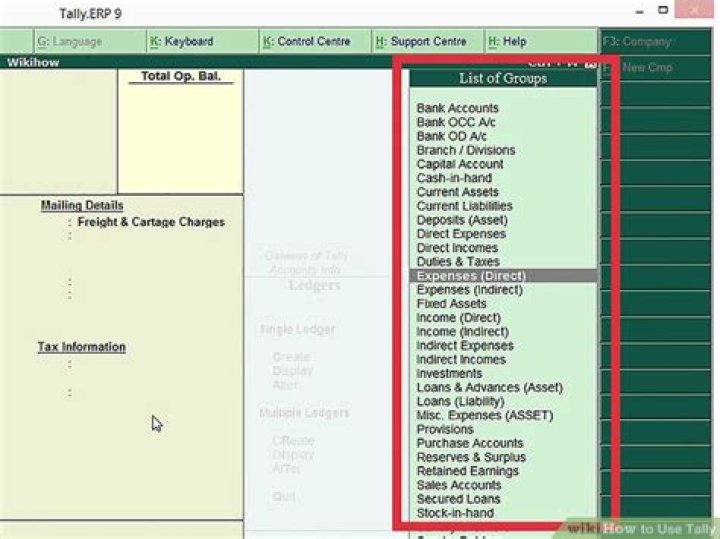Select Retained Earnings group

[x=467, y=471]
